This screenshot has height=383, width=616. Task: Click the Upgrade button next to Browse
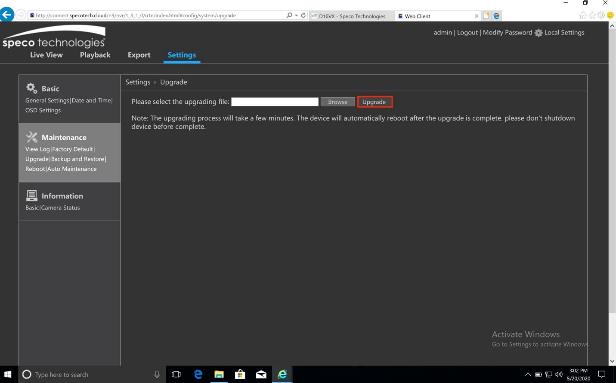coord(374,102)
